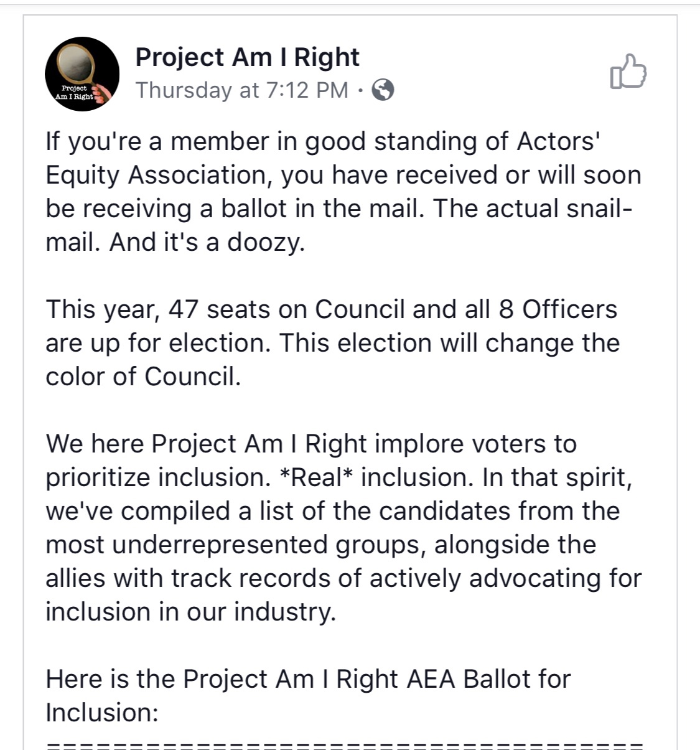Screen dimensions: 700x750
Task: Click the globe public-visibility icon
Action: pyautogui.click(x=383, y=90)
